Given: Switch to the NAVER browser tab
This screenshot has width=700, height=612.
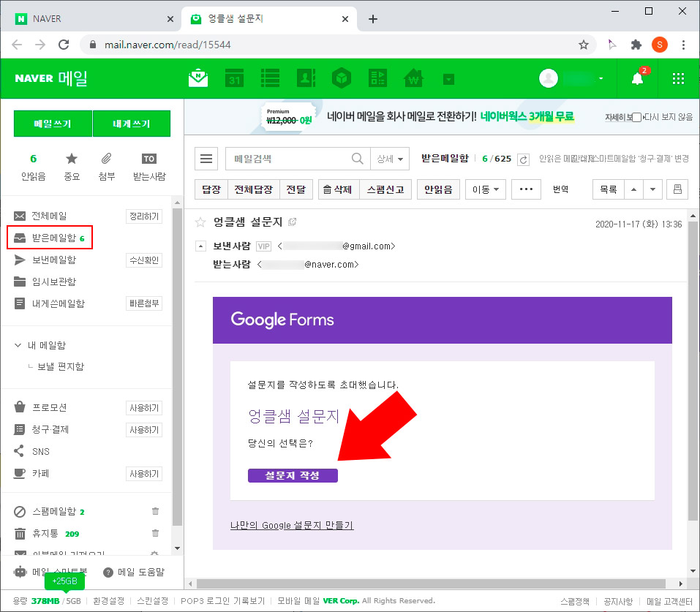Looking at the screenshot, I should (88, 18).
